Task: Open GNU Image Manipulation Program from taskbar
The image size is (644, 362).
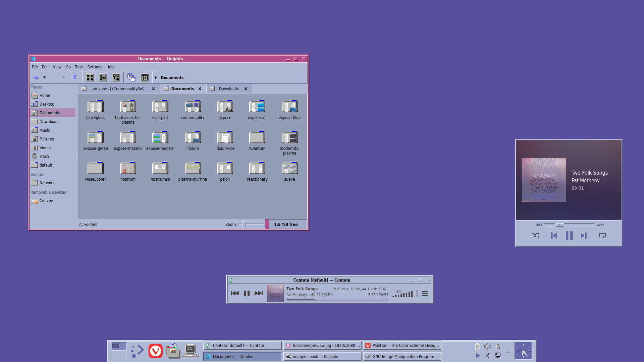Action: point(402,356)
